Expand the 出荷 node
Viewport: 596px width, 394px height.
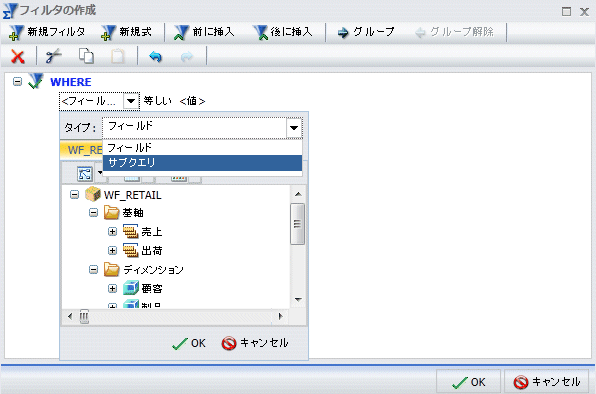coord(112,250)
